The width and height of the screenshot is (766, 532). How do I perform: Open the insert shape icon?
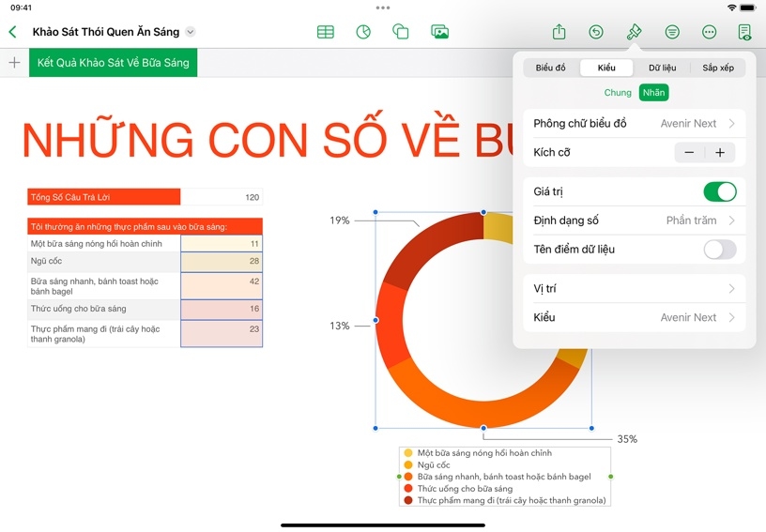[401, 32]
